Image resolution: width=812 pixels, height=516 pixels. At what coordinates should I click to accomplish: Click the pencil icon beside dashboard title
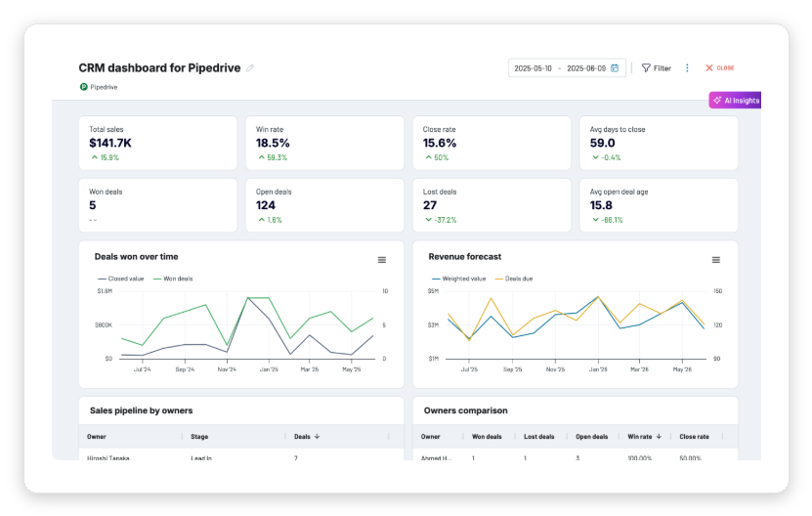point(250,68)
